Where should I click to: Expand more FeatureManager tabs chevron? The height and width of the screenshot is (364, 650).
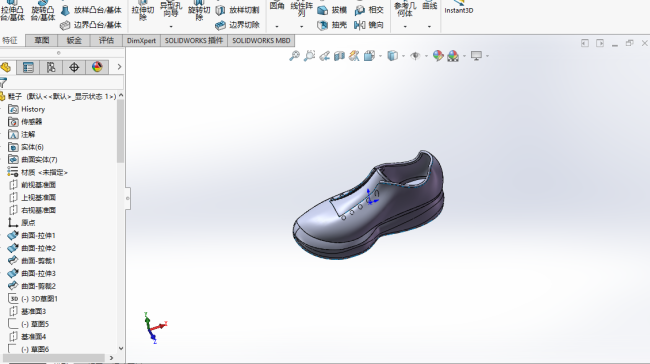tap(119, 67)
